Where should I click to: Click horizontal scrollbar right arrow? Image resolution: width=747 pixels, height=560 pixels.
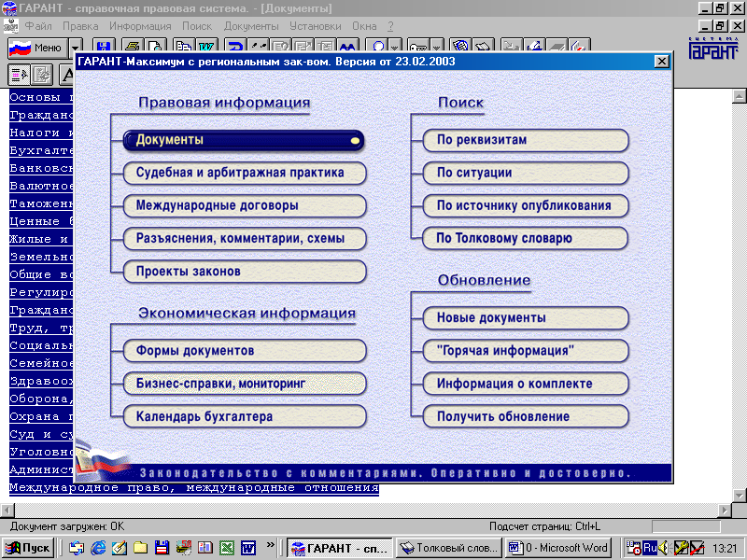click(x=725, y=510)
